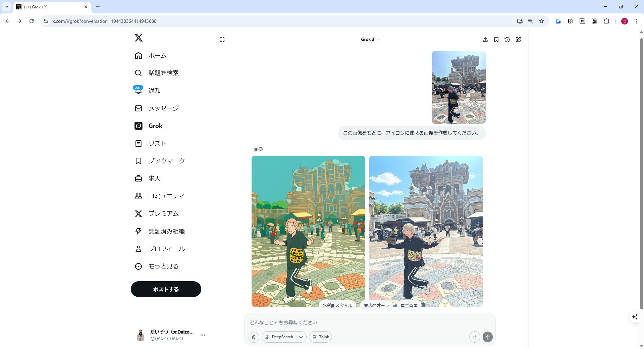Share the conversation using the upload icon
The width and height of the screenshot is (644, 349).
pos(485,39)
